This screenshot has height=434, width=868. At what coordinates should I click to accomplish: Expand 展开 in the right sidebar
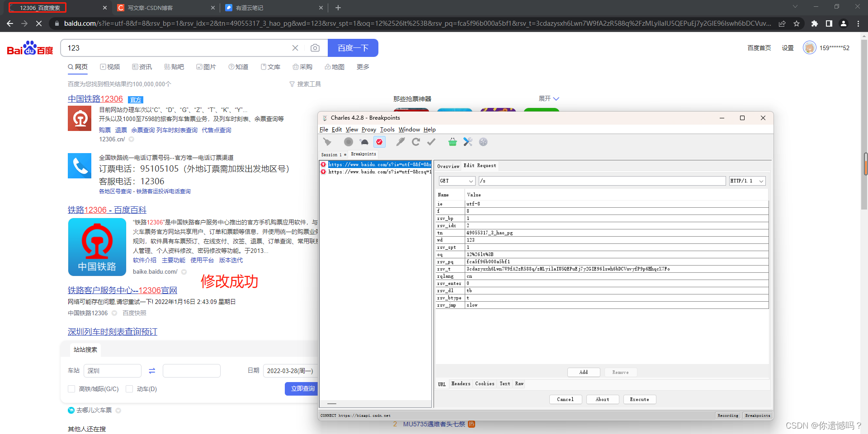[549, 98]
